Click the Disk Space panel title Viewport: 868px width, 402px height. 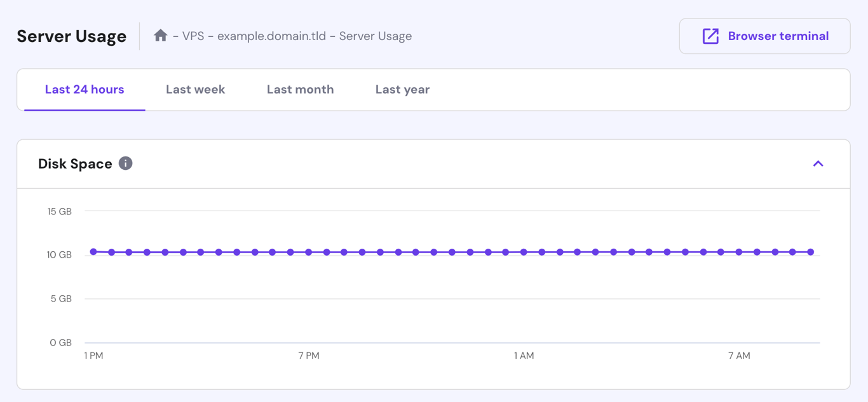74,163
